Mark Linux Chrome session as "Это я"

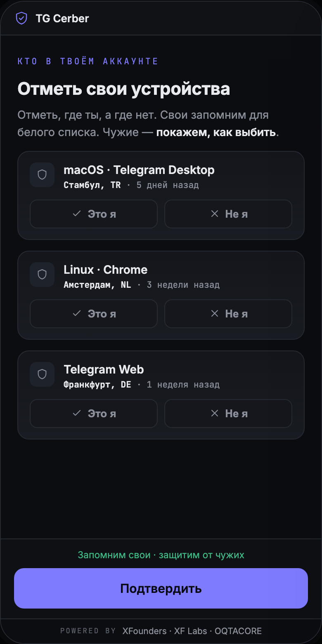pos(94,314)
